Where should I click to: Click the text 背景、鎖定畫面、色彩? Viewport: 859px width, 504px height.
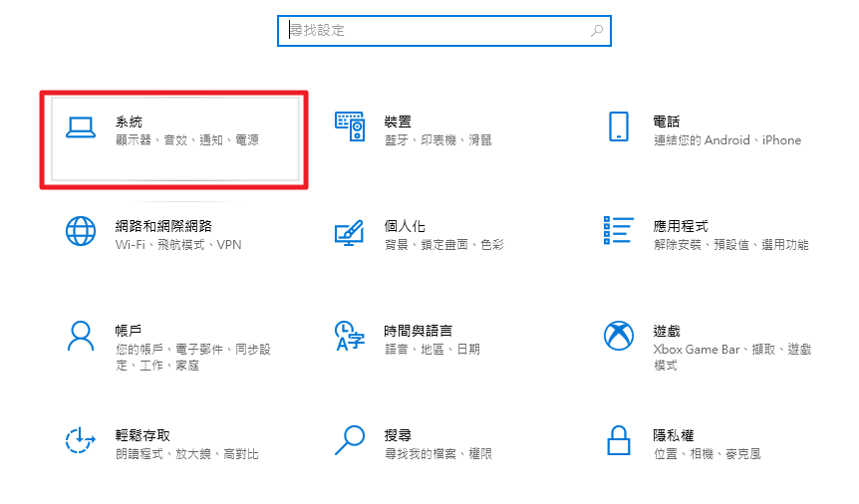(443, 245)
